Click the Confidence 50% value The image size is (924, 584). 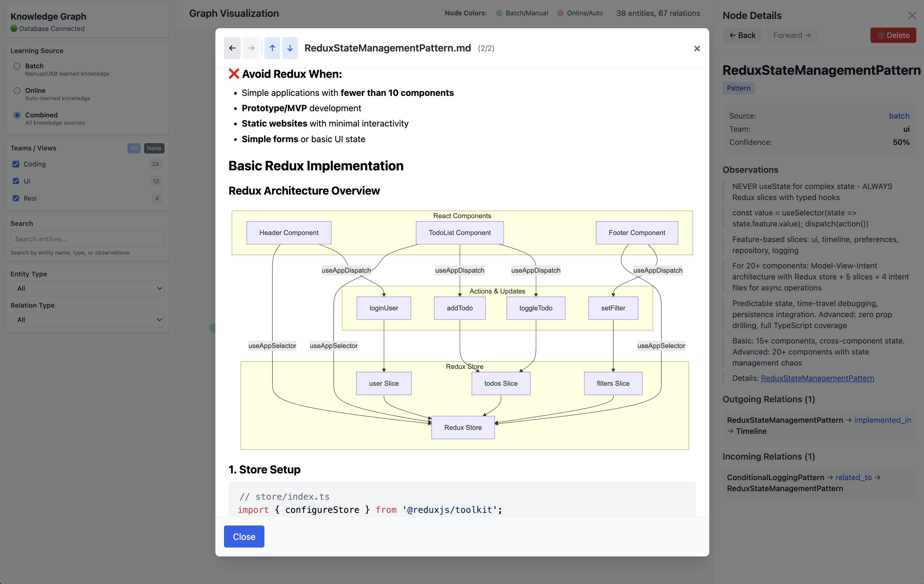tap(901, 142)
